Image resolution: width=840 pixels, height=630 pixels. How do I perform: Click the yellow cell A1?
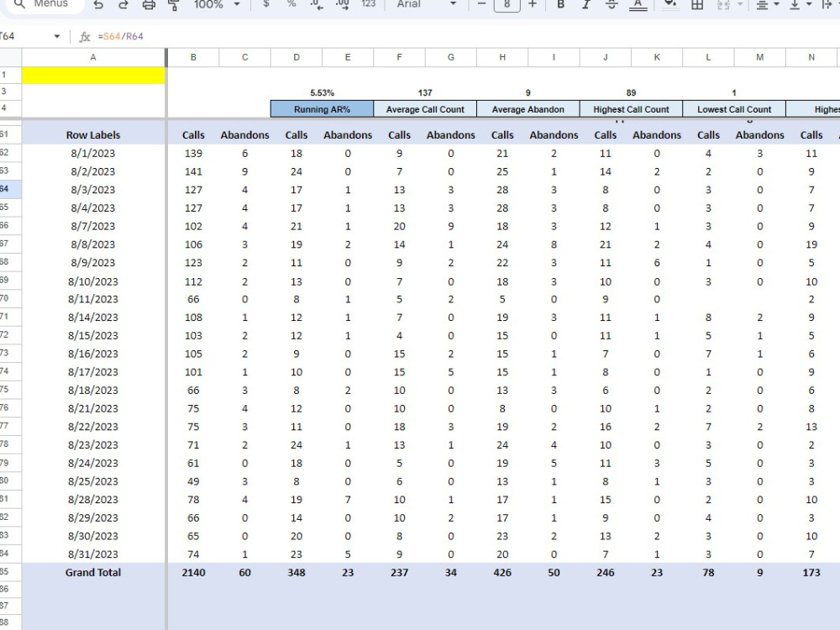coord(93,76)
